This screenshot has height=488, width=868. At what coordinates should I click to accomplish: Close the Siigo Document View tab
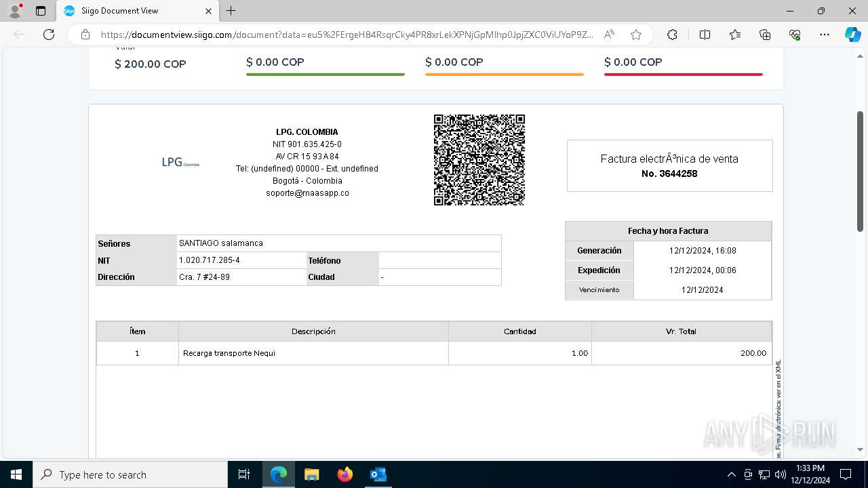(208, 11)
